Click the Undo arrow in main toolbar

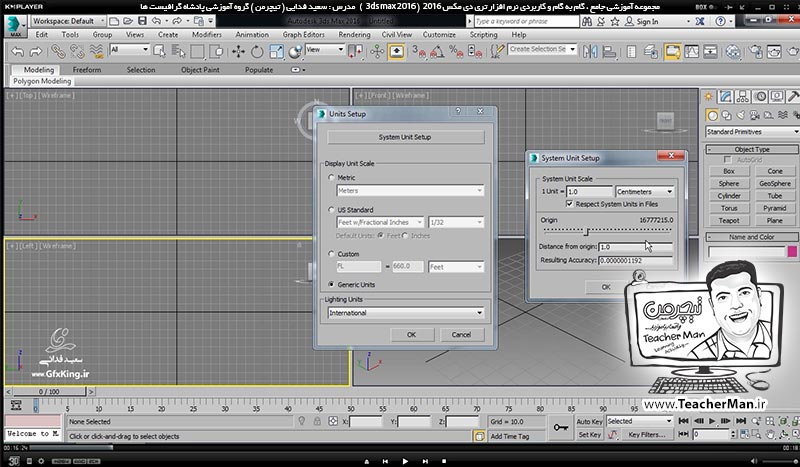click(18, 52)
